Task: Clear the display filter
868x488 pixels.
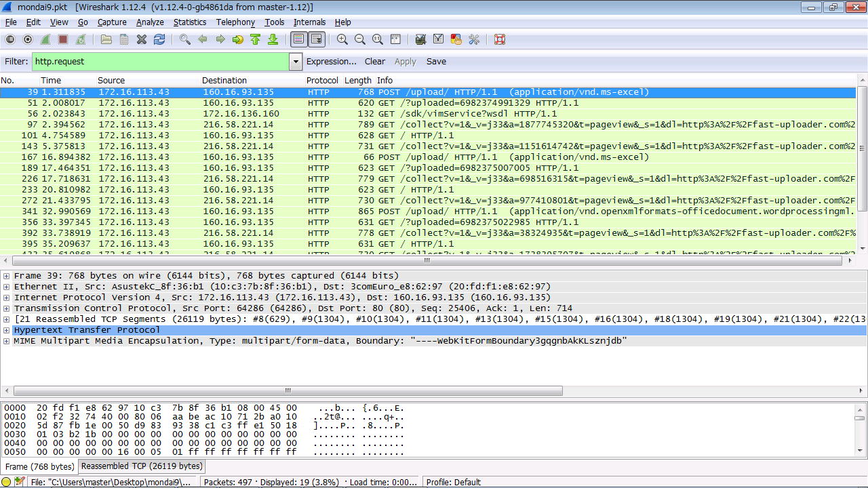Action: (x=375, y=61)
